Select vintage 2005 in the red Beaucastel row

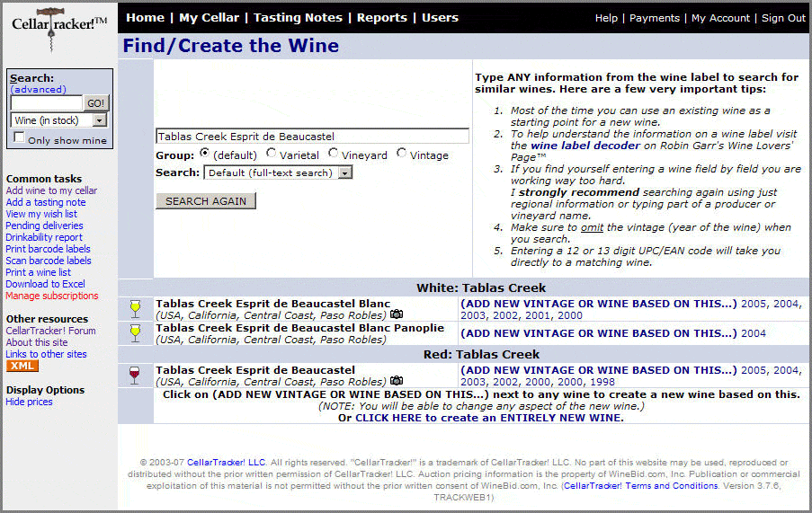(x=755, y=370)
